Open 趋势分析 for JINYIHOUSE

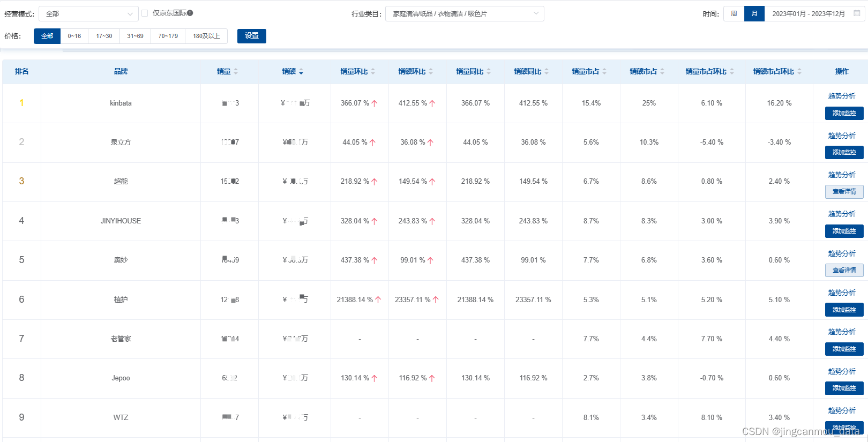point(842,214)
